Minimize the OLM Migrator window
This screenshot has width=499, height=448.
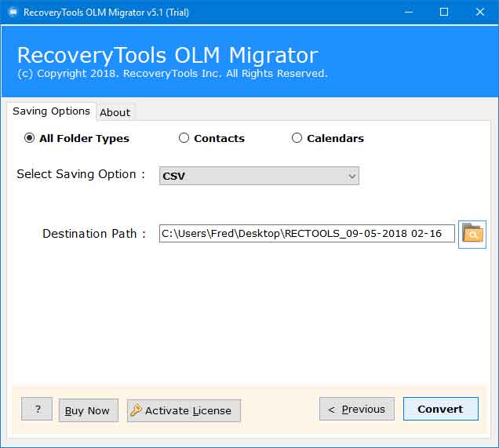click(x=409, y=12)
